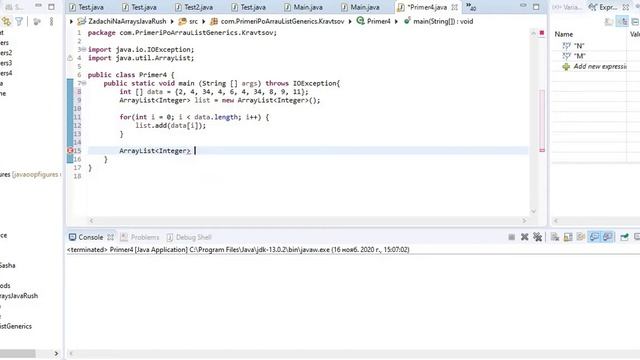Select "M" expression row

[x=590, y=56]
